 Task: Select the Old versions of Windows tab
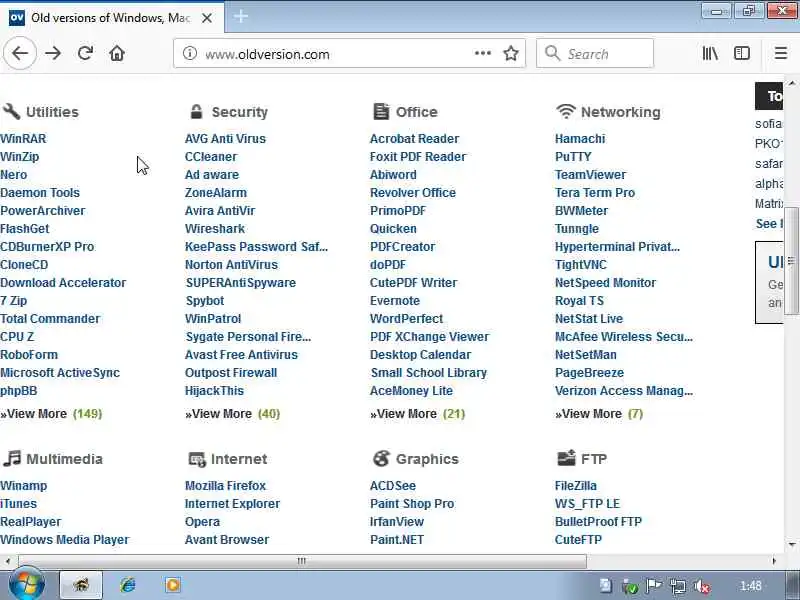[x=111, y=18]
